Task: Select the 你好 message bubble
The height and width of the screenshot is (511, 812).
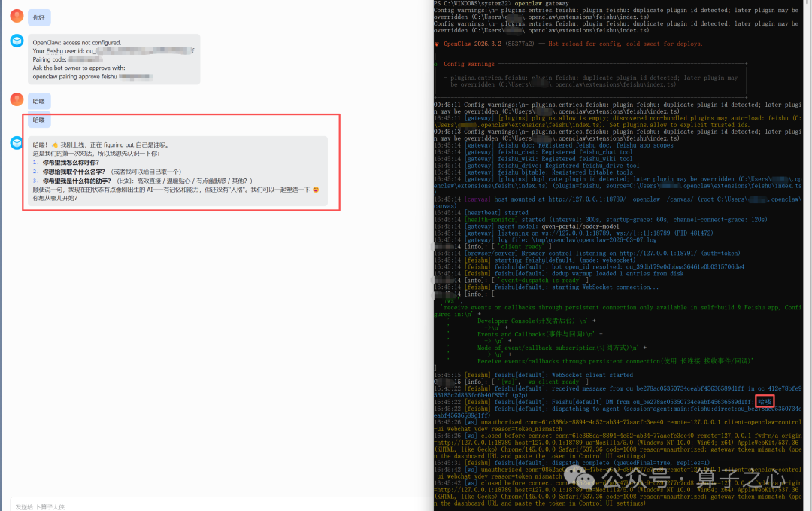Action: point(39,17)
